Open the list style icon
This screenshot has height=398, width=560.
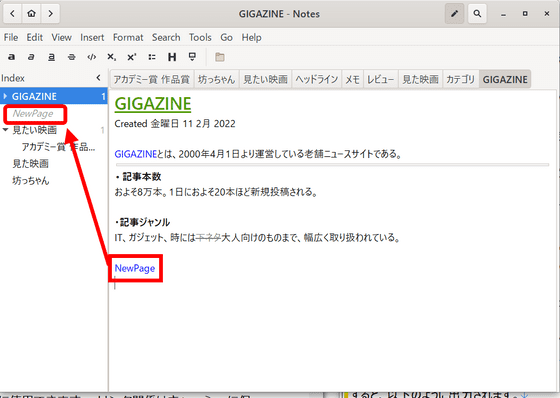pyautogui.click(x=152, y=57)
